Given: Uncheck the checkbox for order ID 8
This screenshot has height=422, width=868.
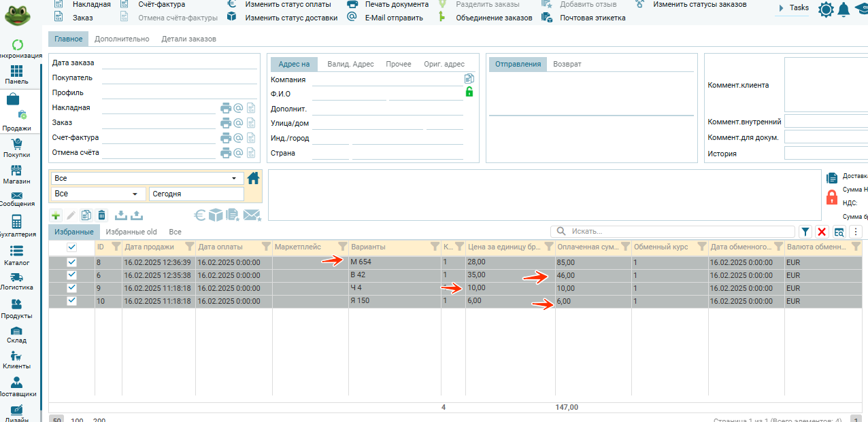Looking at the screenshot, I should (71, 262).
